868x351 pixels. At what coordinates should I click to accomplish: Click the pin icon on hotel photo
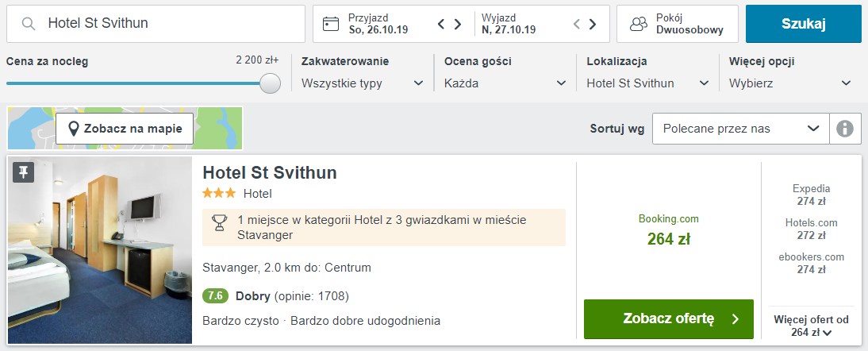click(x=24, y=172)
